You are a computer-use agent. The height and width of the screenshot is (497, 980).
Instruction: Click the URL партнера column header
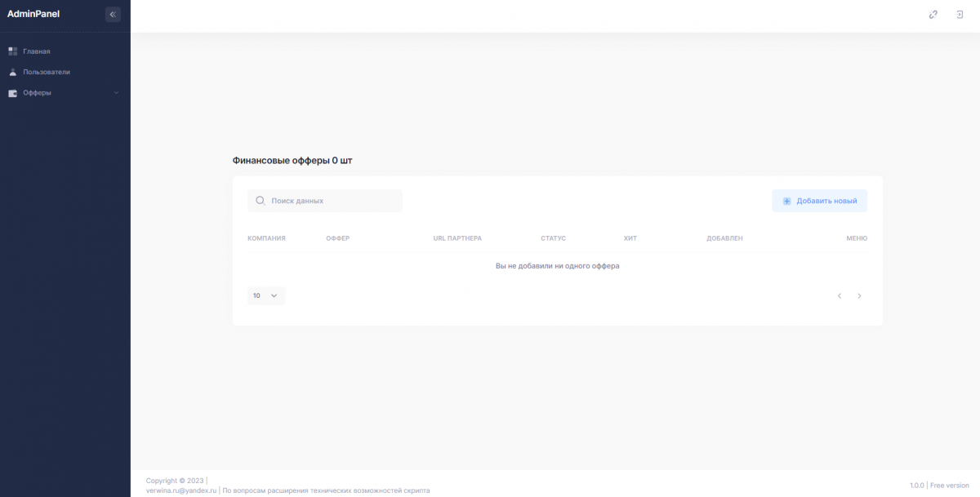(457, 238)
